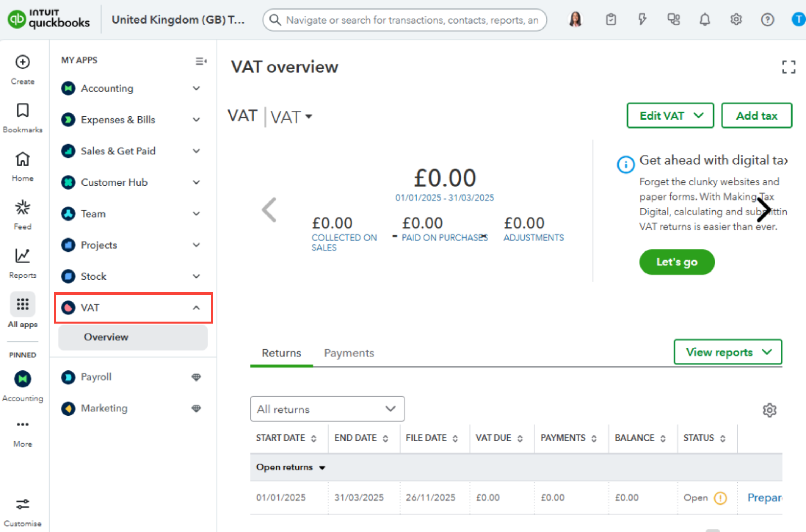806x532 pixels.
Task: Click the Create plus icon
Action: click(22, 62)
